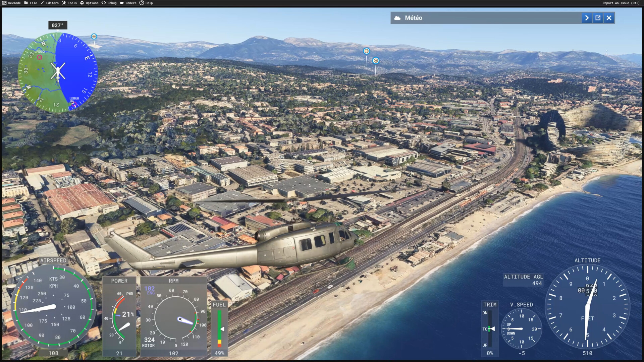Click the cloud icon in the Météo header
This screenshot has width=644, height=362.
coord(397,18)
